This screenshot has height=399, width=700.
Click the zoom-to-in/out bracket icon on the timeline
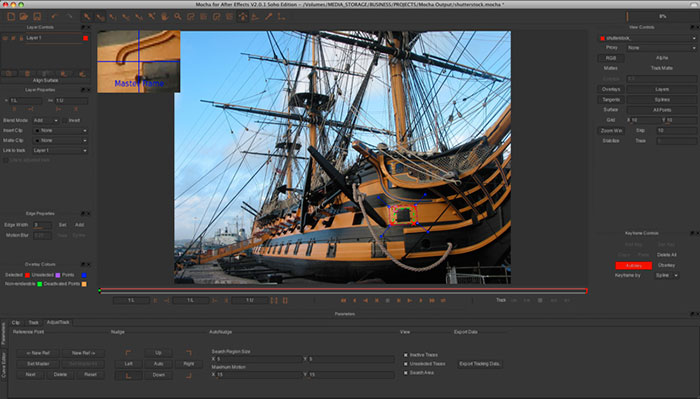pos(274,300)
